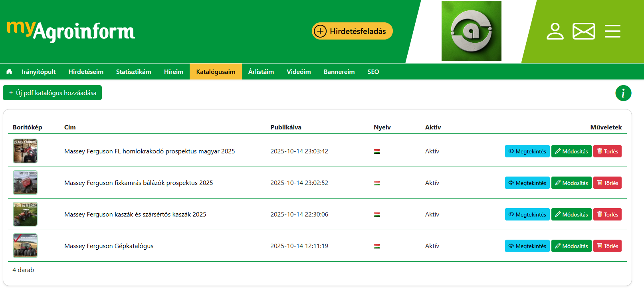Click the home icon in navigation bar

pos(9,72)
